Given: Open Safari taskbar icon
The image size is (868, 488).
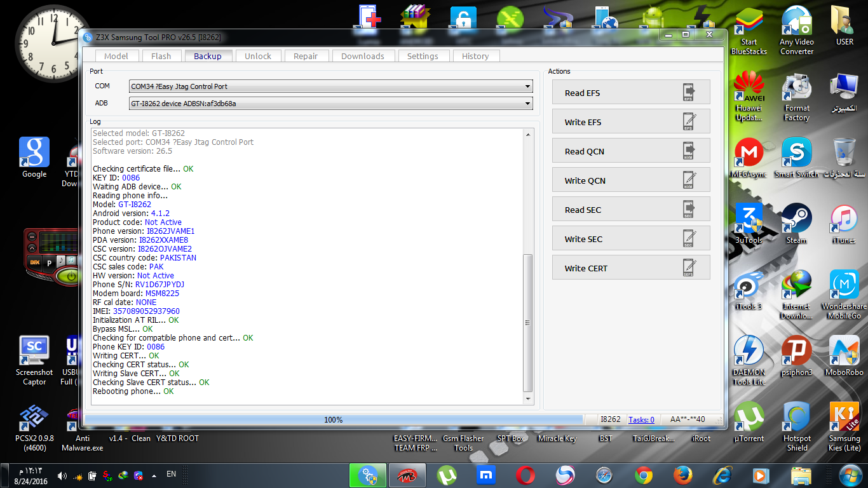Looking at the screenshot, I should (x=604, y=475).
